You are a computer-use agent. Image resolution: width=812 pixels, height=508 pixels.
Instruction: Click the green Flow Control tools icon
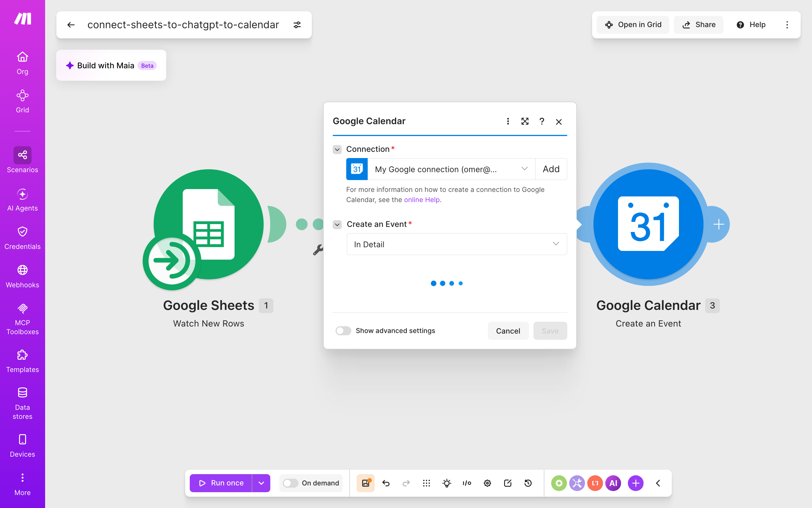point(559,483)
